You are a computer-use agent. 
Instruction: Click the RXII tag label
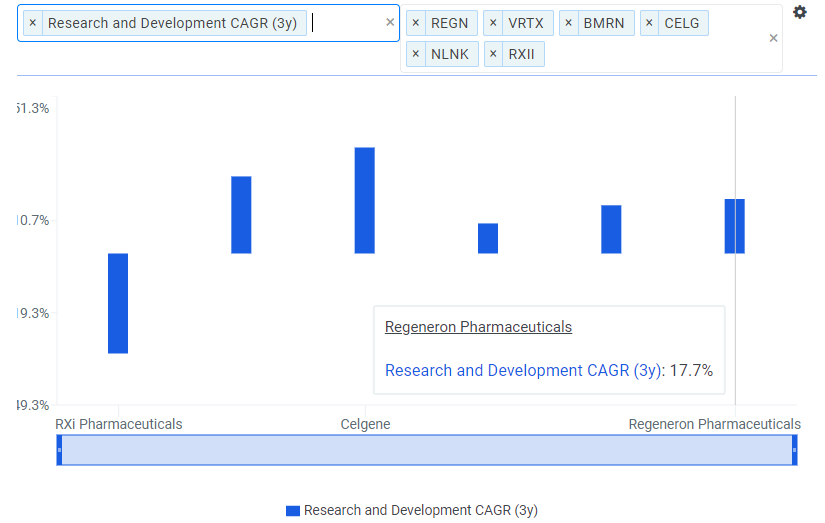[x=521, y=54]
